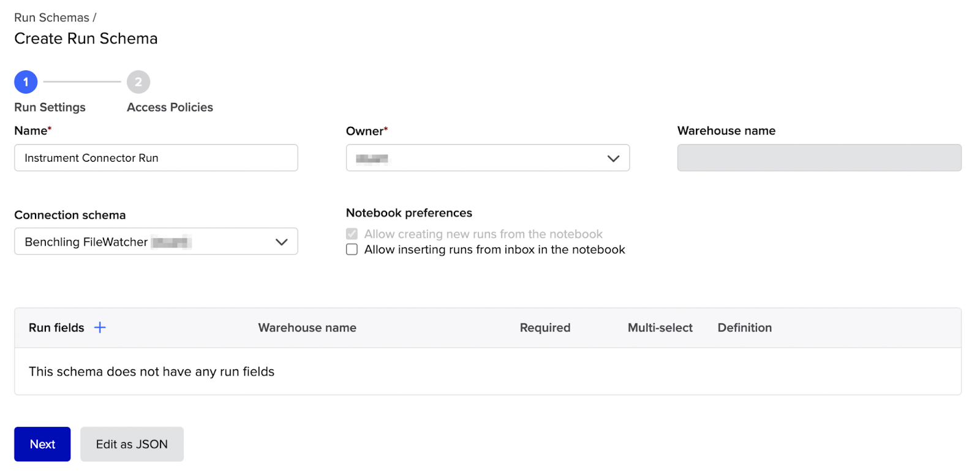
Task: Click the Owner dropdown chevron arrow
Action: coord(613,159)
